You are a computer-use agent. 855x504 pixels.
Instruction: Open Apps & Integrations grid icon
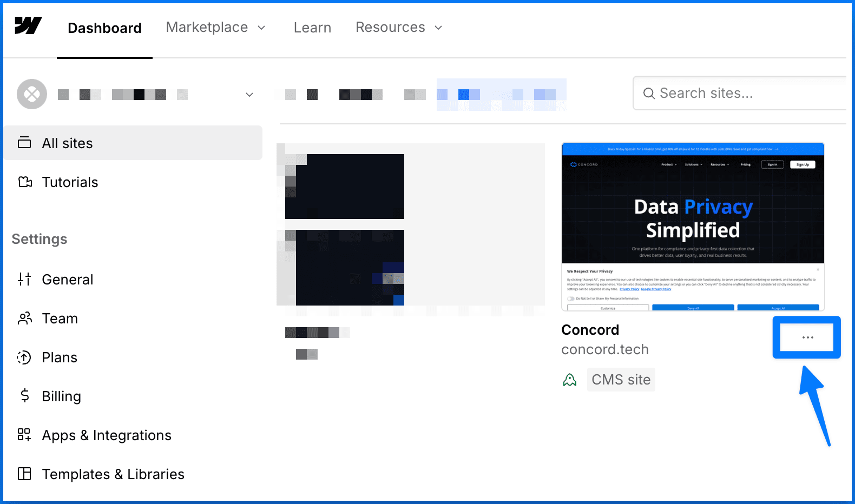tap(24, 435)
